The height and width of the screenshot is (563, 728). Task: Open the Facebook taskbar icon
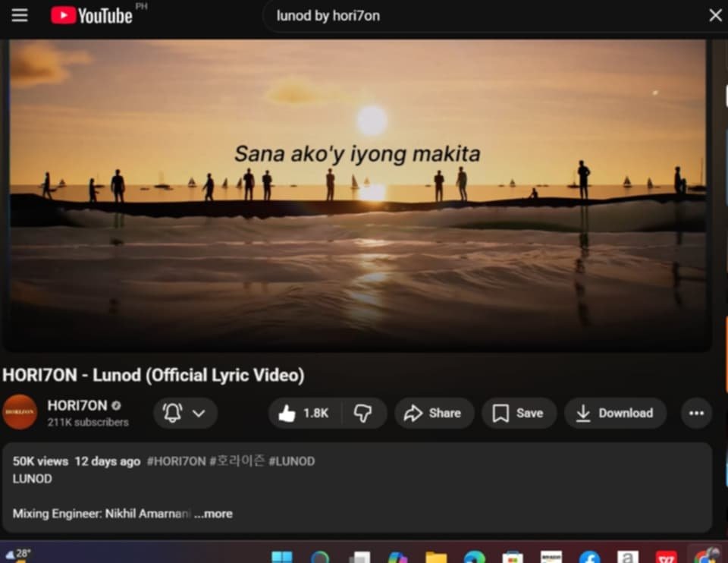tap(590, 556)
